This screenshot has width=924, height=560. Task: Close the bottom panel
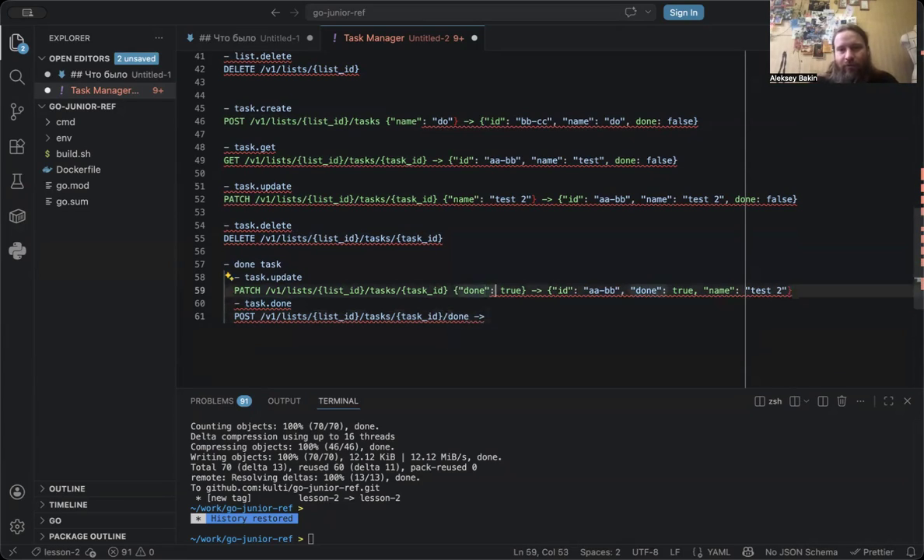click(x=908, y=401)
